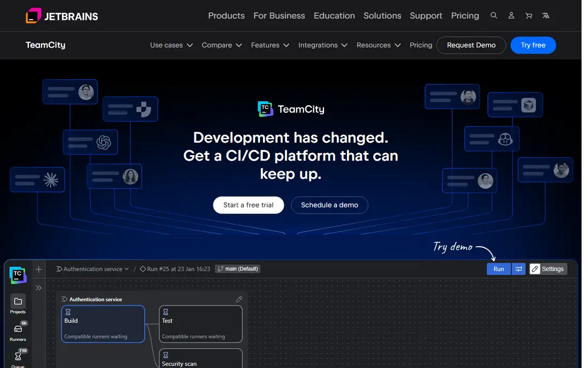Select the Security scan step node
This screenshot has width=588, height=368.
(200, 358)
